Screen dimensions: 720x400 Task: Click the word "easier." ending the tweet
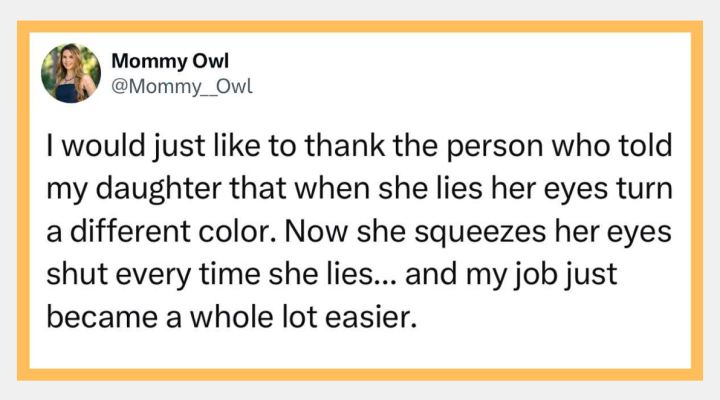point(371,317)
